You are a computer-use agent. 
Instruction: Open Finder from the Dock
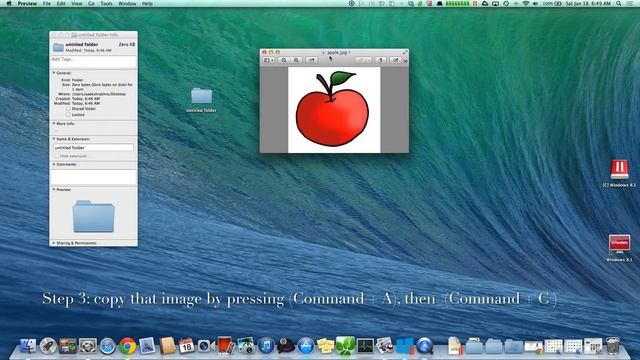click(x=28, y=346)
